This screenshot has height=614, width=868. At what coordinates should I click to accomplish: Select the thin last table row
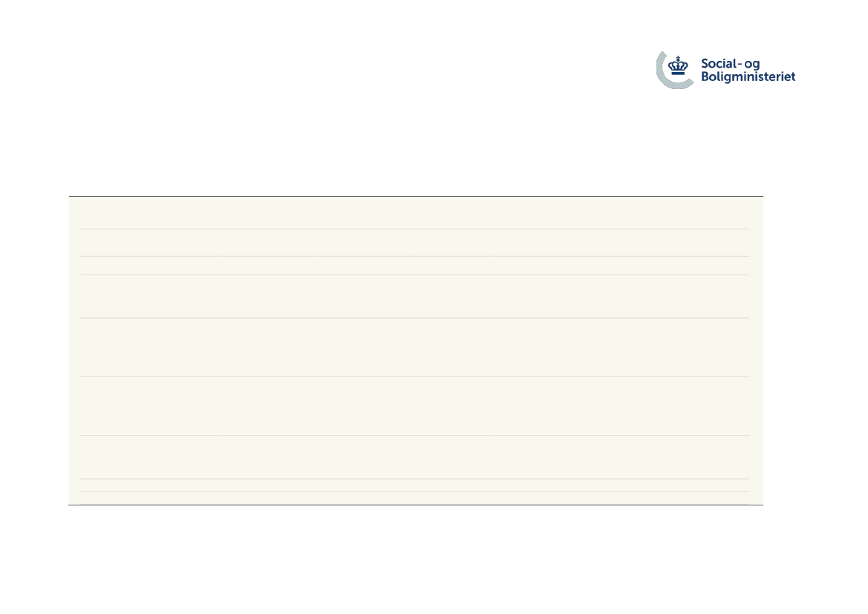[414, 497]
